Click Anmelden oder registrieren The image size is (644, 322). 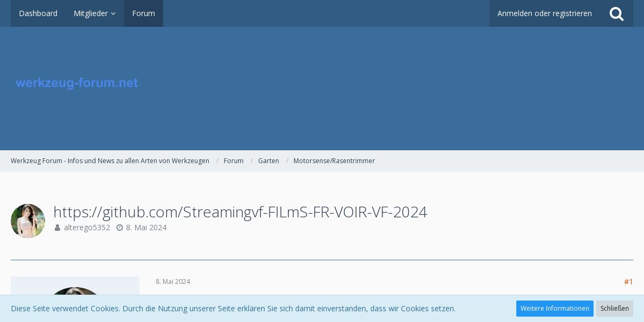coord(544,13)
